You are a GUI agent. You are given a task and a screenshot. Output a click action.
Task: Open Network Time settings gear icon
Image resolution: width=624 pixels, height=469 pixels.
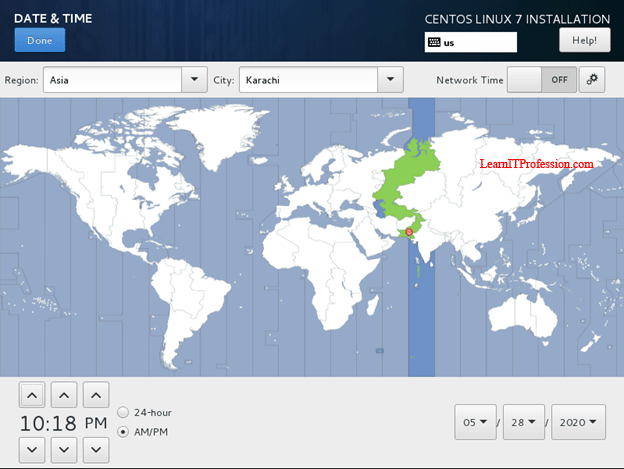(592, 80)
